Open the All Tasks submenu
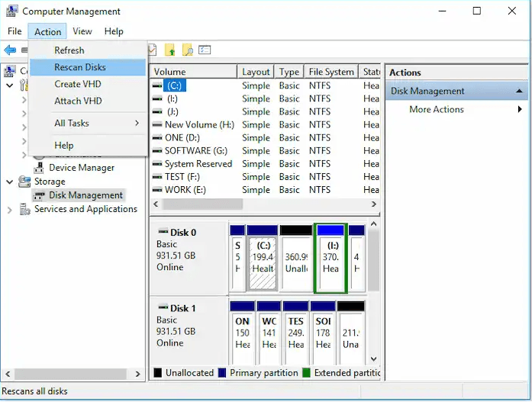 [x=73, y=123]
